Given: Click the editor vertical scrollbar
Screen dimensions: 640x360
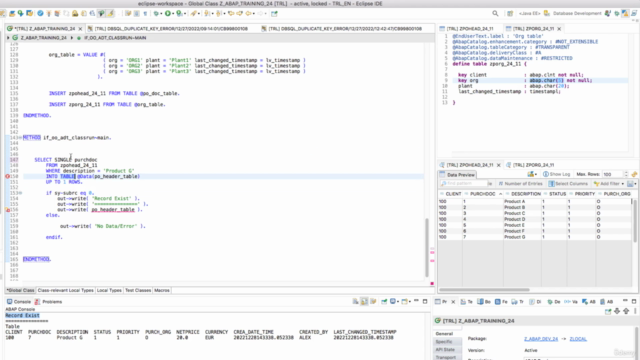Looking at the screenshot, I should pyautogui.click(x=427, y=247).
